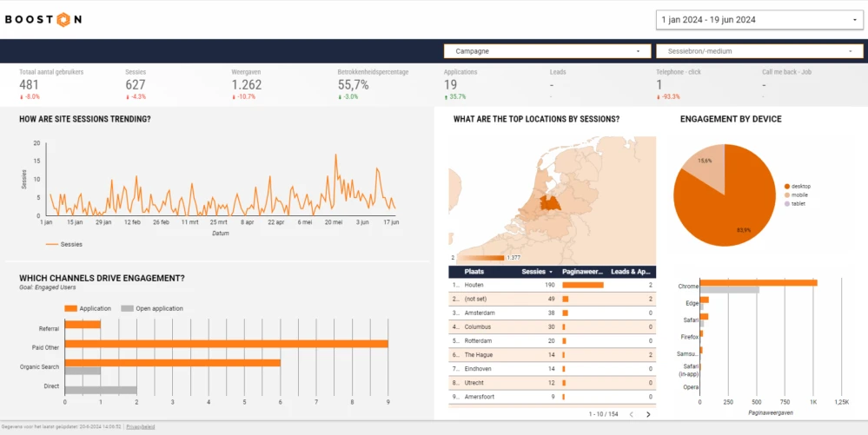
Task: Open the Sessiebron/-medium filter dropdown
Action: (759, 51)
